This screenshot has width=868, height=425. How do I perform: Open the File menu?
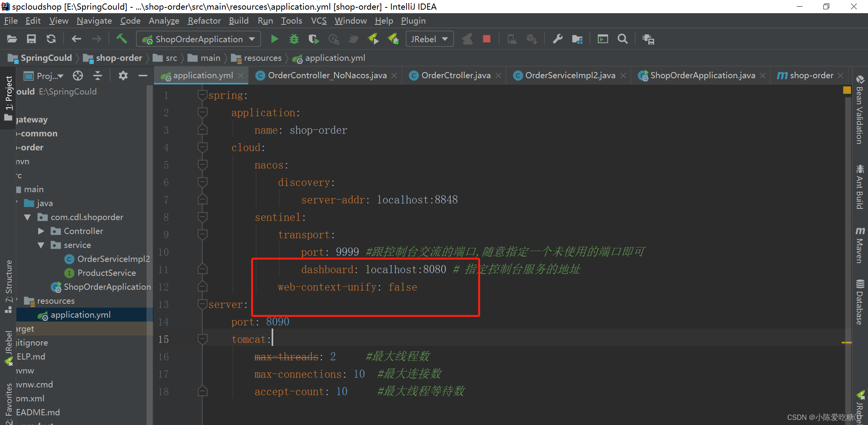point(11,21)
